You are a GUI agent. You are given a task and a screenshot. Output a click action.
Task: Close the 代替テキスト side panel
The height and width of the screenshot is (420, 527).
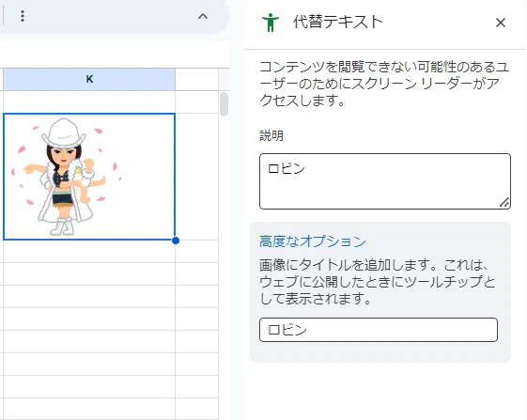[x=501, y=23]
